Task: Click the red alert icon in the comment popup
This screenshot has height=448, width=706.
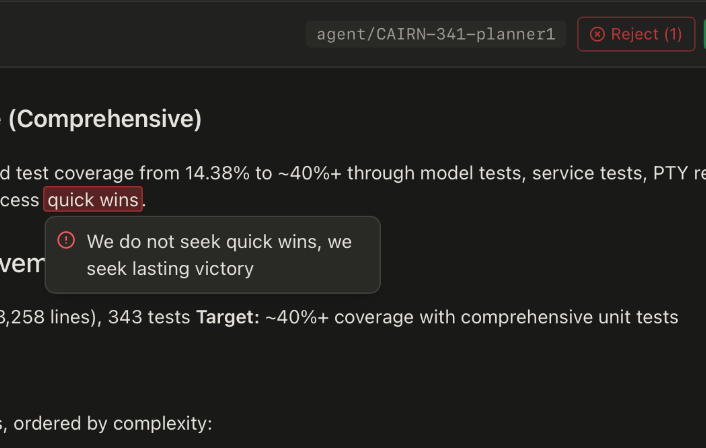Action: point(66,240)
